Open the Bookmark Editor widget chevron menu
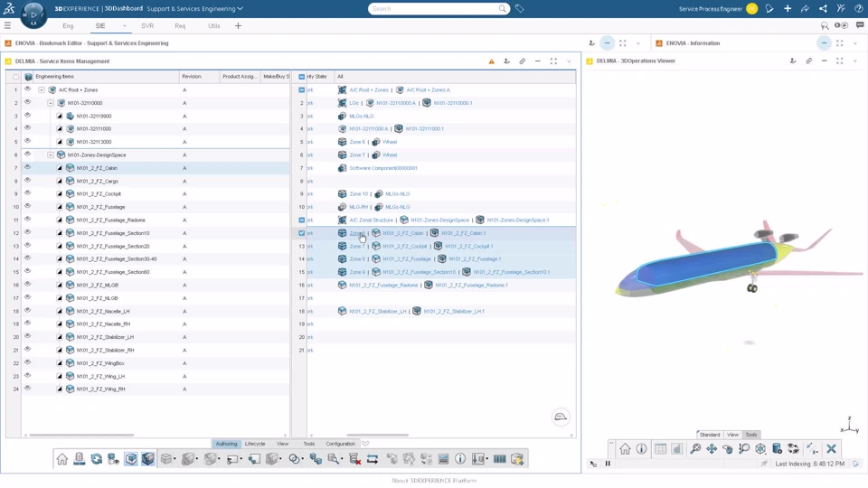Viewport: 868px width, 488px height. pyautogui.click(x=637, y=43)
